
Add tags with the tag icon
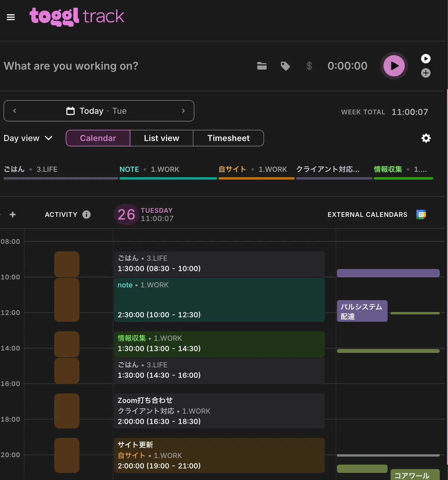coord(285,66)
